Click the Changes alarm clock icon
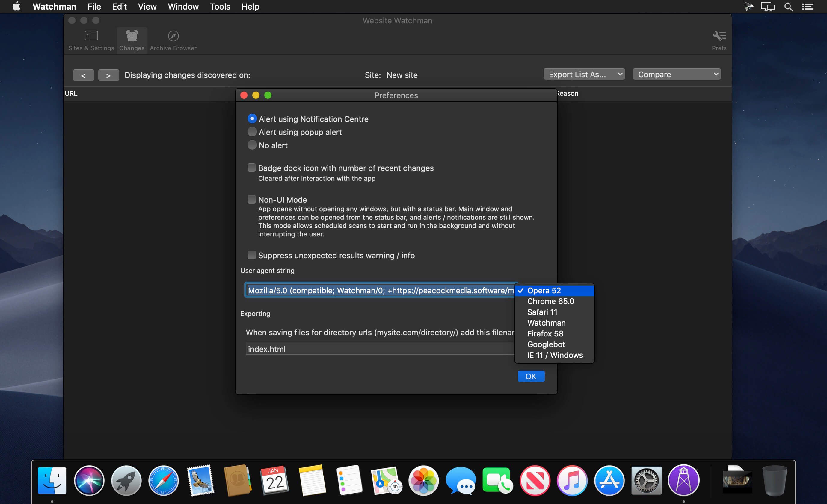Screen dimensions: 827x504 pyautogui.click(x=132, y=36)
